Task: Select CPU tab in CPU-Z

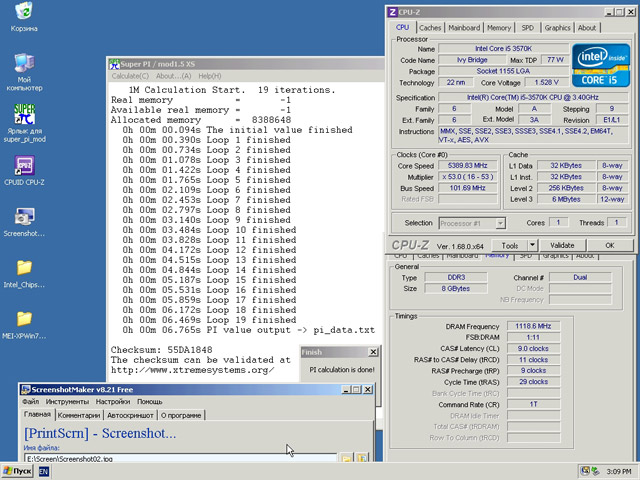Action: tap(402, 27)
